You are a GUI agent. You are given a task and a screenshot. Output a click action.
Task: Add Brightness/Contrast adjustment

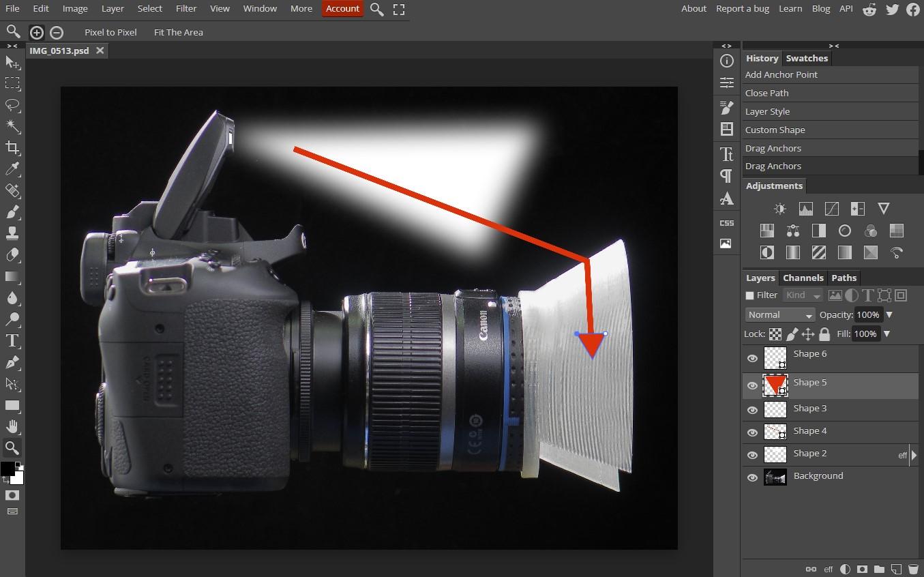[780, 209]
